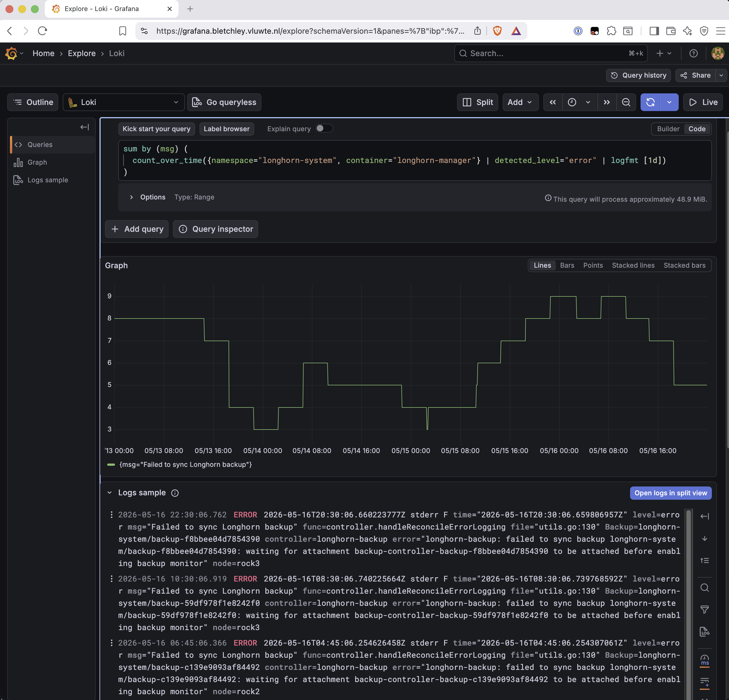This screenshot has height=700, width=729.
Task: Click Grafana Search field
Action: (x=550, y=54)
